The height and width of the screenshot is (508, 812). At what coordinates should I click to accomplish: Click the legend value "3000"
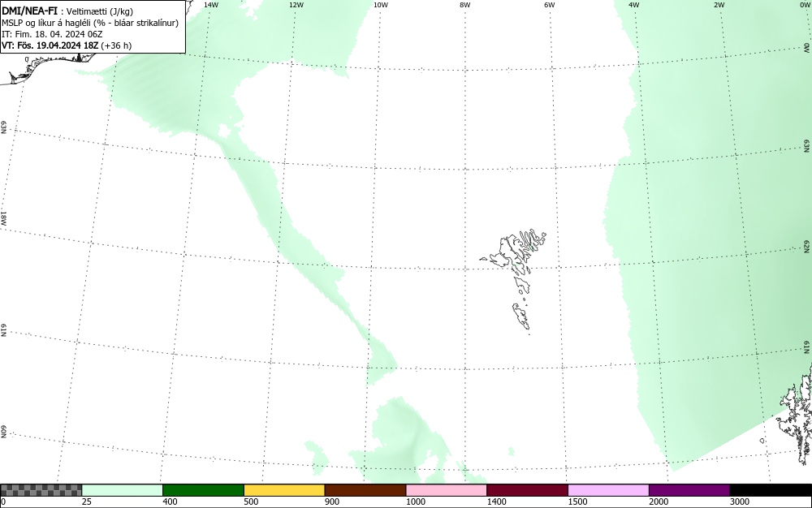click(740, 502)
